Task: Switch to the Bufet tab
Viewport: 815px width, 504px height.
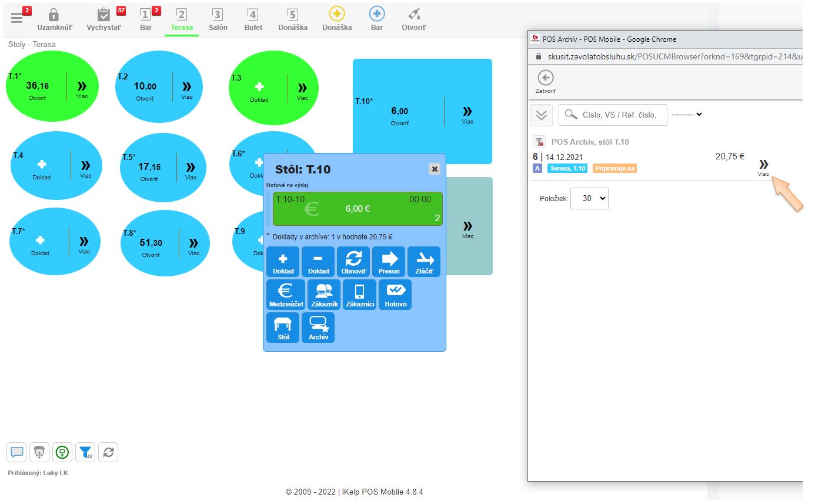Action: (x=253, y=19)
